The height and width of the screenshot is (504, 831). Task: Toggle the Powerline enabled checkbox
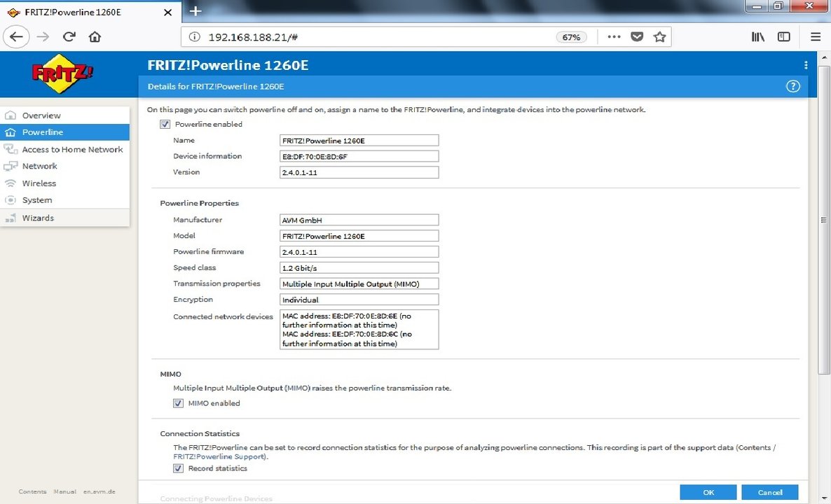pos(165,125)
